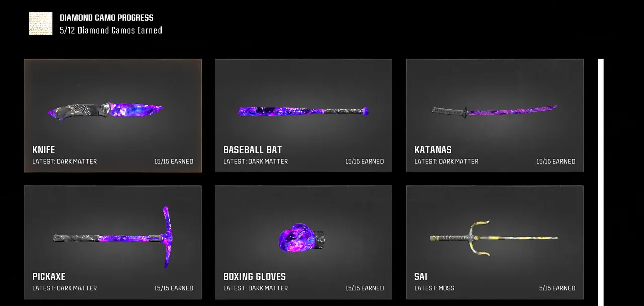
Task: Open the Pickaxe camo card
Action: click(113, 243)
